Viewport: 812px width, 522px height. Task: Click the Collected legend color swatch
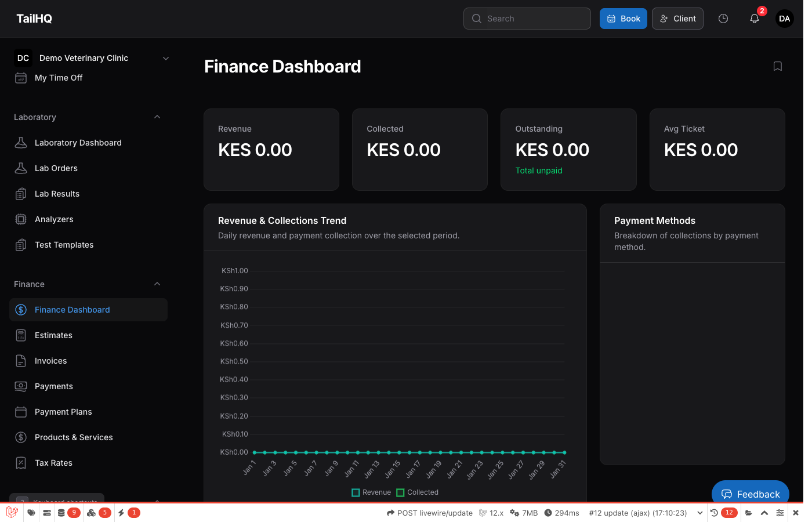(400, 492)
